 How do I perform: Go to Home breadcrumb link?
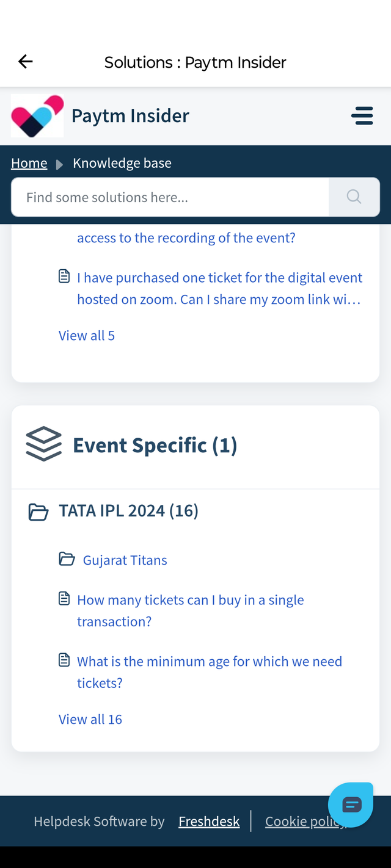pyautogui.click(x=29, y=163)
